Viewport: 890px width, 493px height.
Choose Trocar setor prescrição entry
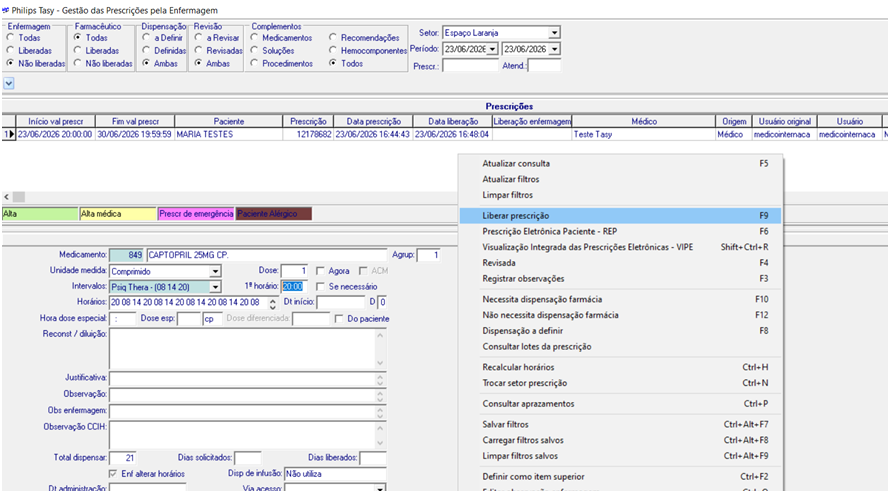tap(620, 383)
